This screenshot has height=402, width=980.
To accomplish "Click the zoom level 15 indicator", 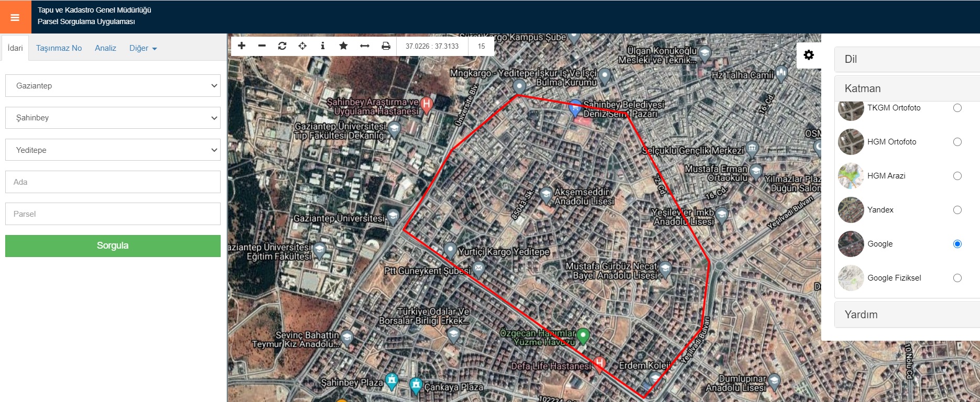I will [x=481, y=46].
